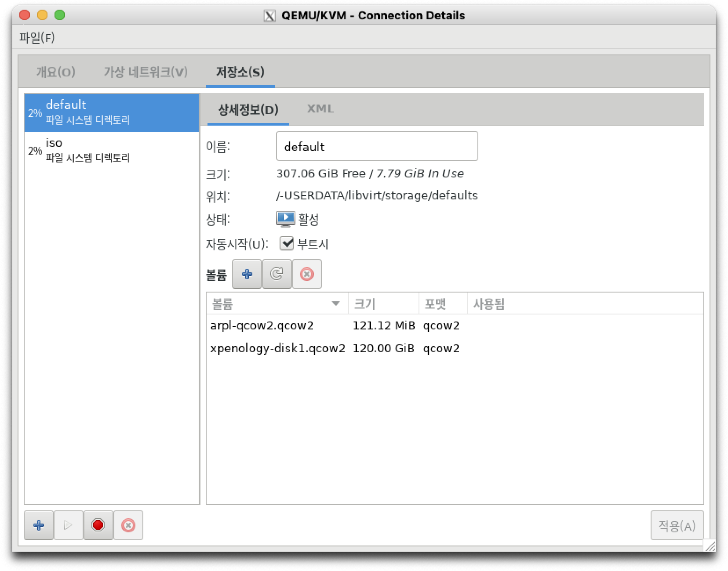Screen dimensions: 728x571
Task: Create a new volume with plus icon
Action: [x=247, y=274]
